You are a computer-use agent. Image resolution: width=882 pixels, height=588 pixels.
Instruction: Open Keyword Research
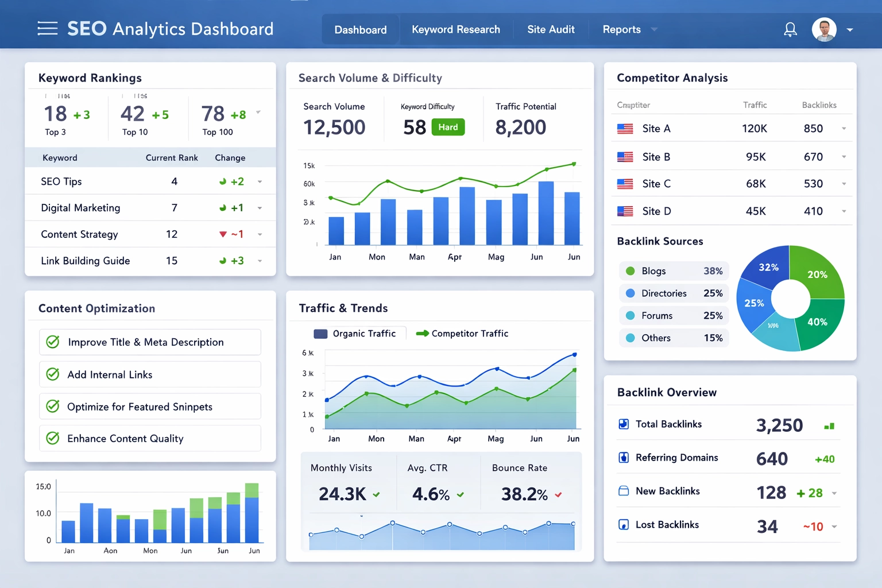[x=456, y=29]
